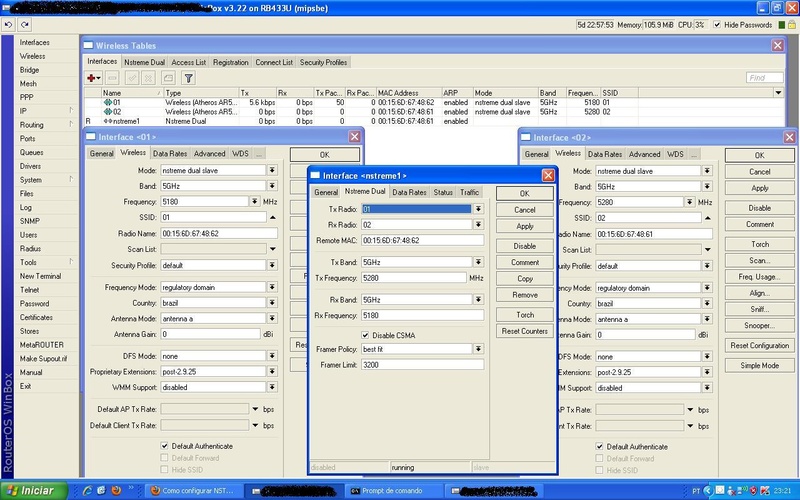Open the Status tab in nstreme1 window

(x=443, y=192)
